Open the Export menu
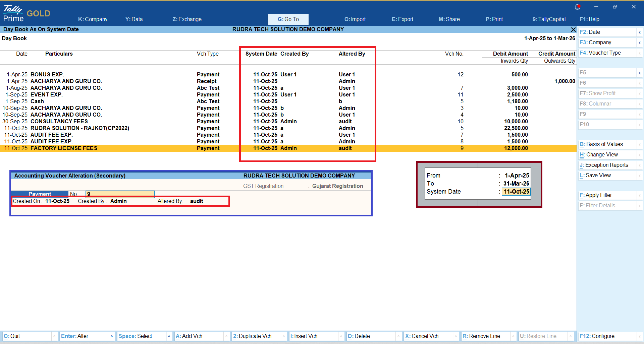644x344 pixels. (402, 19)
